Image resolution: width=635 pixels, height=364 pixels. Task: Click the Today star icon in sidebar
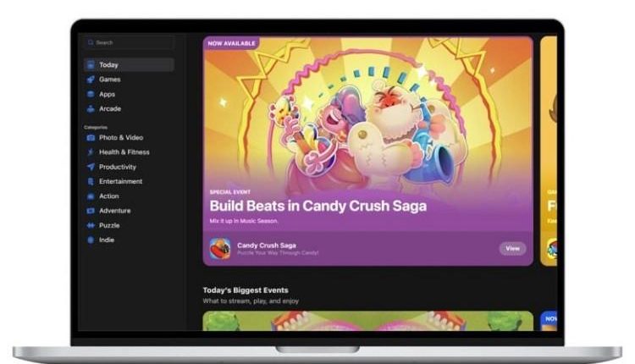pyautogui.click(x=91, y=65)
